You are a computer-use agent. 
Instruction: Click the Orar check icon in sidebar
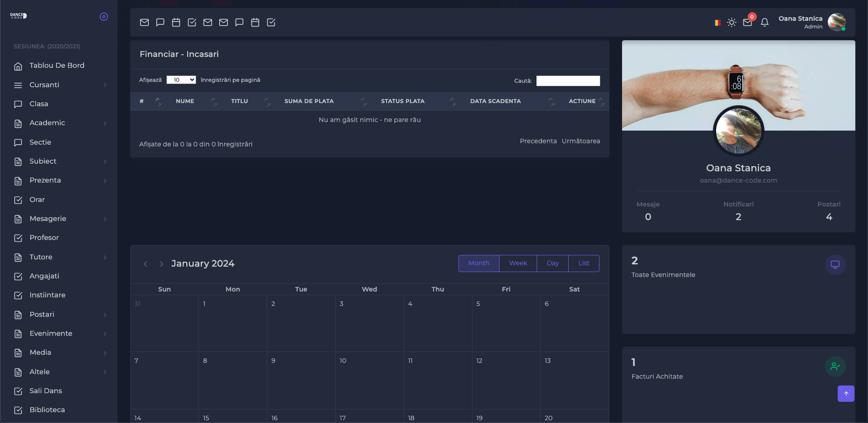pyautogui.click(x=18, y=200)
